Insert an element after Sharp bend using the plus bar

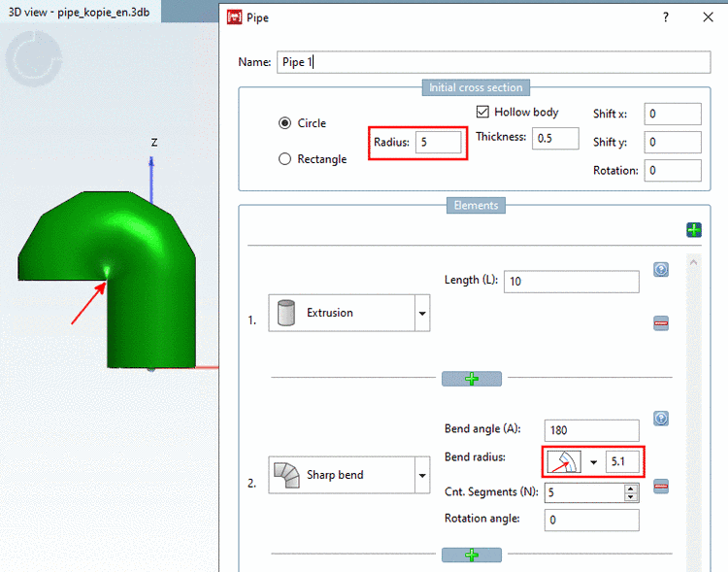coord(471,555)
